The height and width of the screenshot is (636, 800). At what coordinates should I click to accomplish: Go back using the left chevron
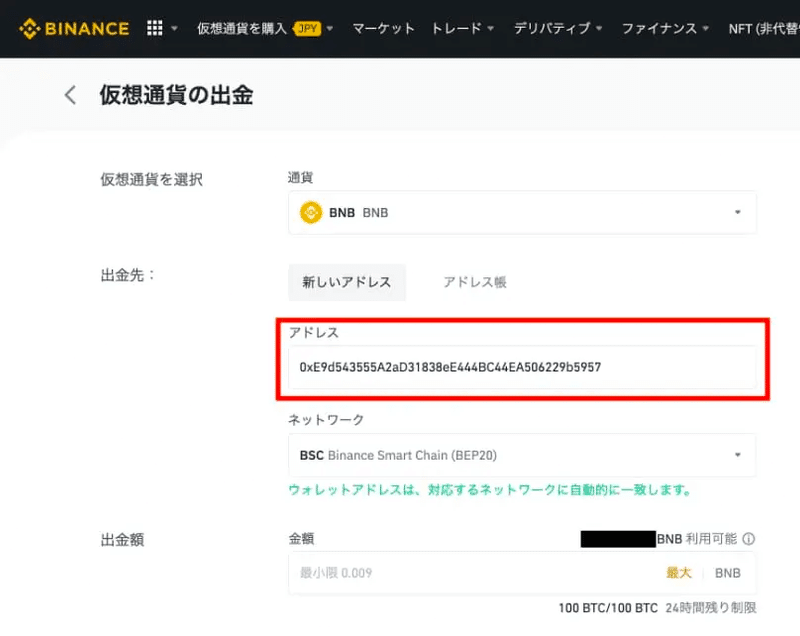tap(70, 95)
